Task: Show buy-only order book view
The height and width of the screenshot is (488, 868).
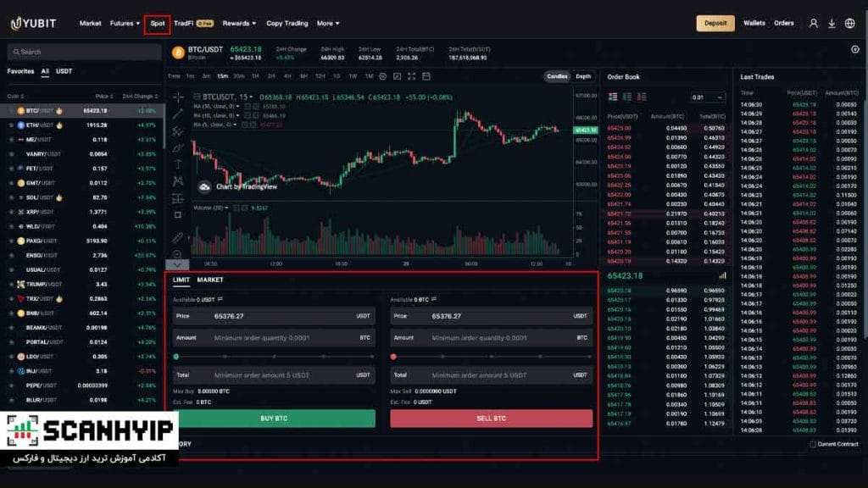Action: pos(627,97)
